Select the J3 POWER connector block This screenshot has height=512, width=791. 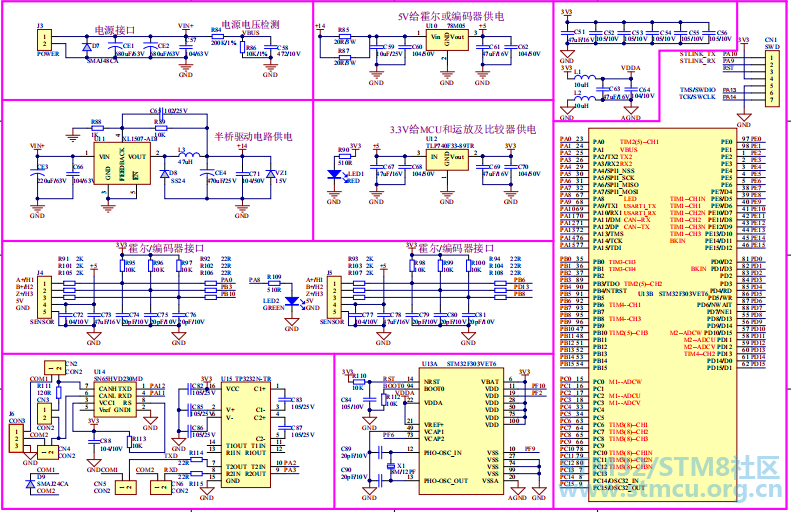click(x=44, y=40)
